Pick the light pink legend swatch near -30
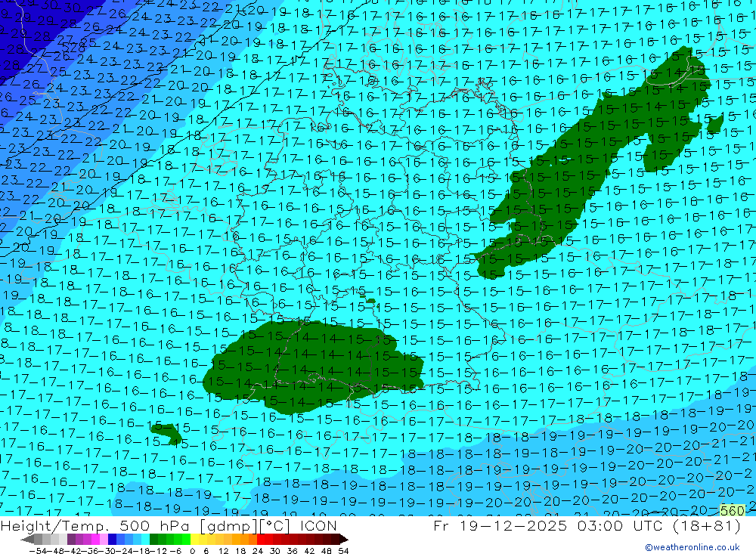Viewport: 756px width, 554px height. [x=104, y=540]
